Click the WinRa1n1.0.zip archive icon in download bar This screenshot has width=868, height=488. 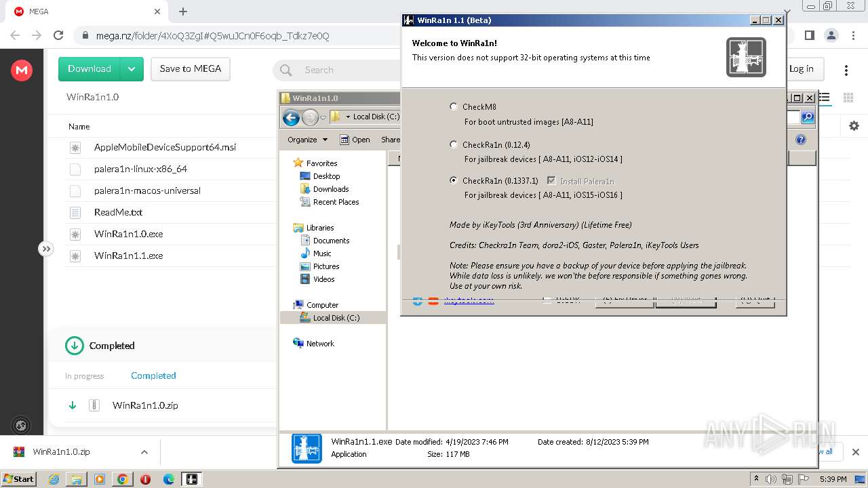(19, 452)
